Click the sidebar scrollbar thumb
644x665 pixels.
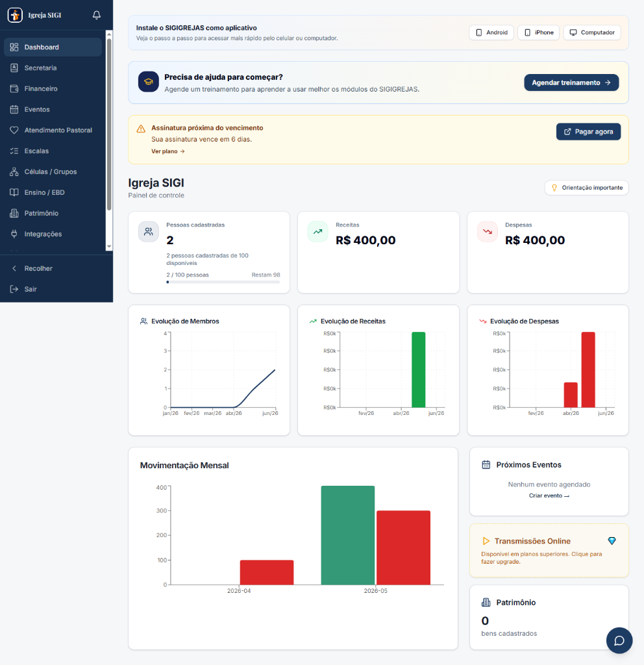109,124
